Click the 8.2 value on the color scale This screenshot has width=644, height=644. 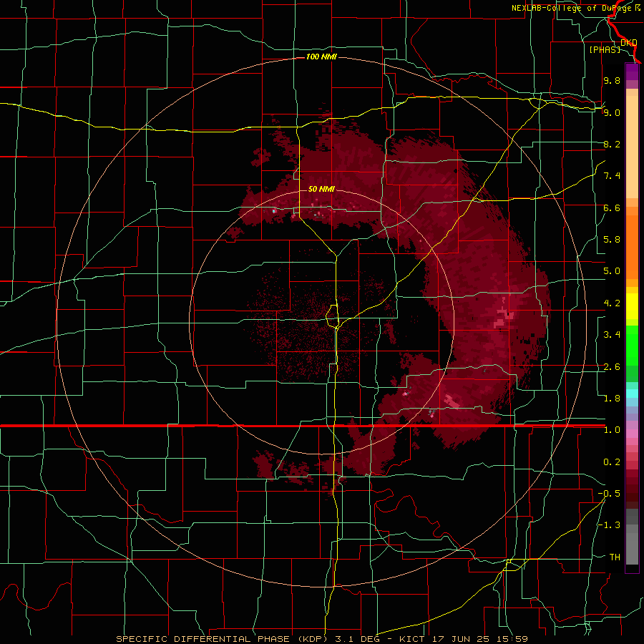612,144
